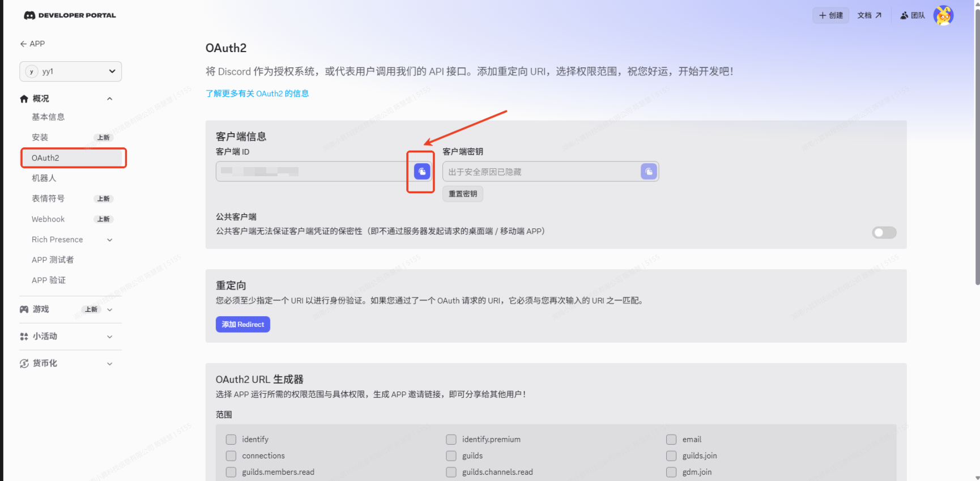Open the 基本信息 page
Image resolution: width=980 pixels, height=481 pixels.
(48, 117)
